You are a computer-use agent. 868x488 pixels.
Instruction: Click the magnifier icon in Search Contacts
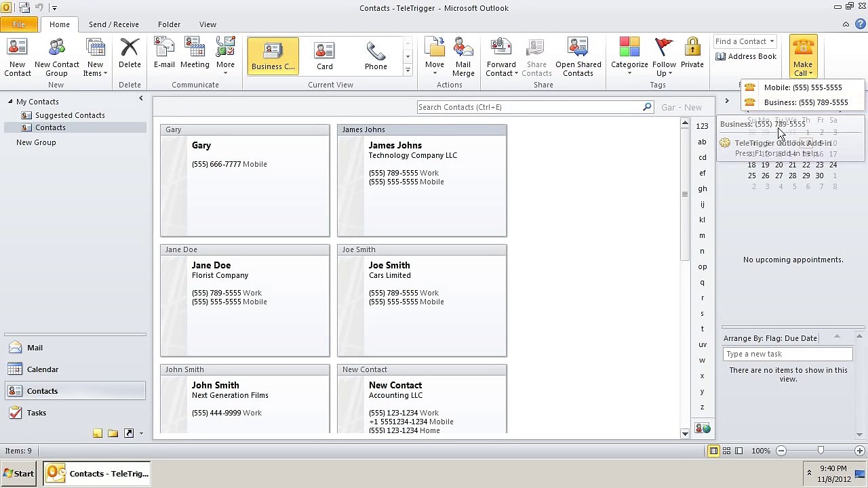coord(647,107)
